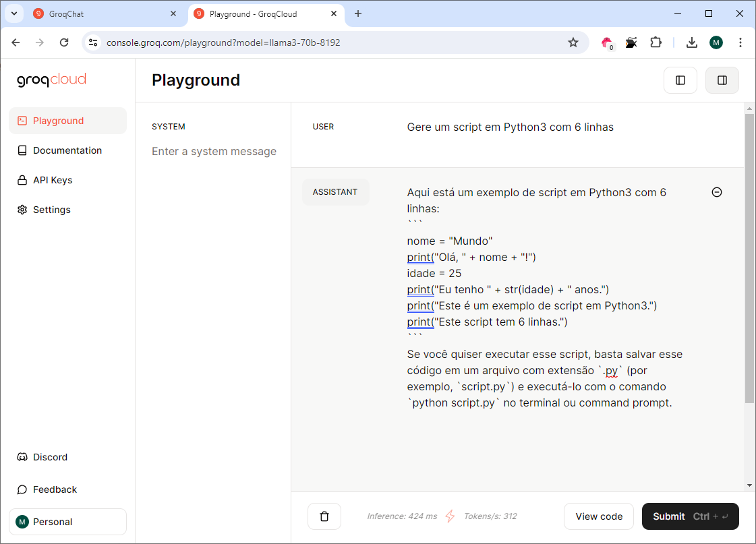Select the Playground - GroqCloud tab
Image resolution: width=756 pixels, height=544 pixels.
[266, 14]
